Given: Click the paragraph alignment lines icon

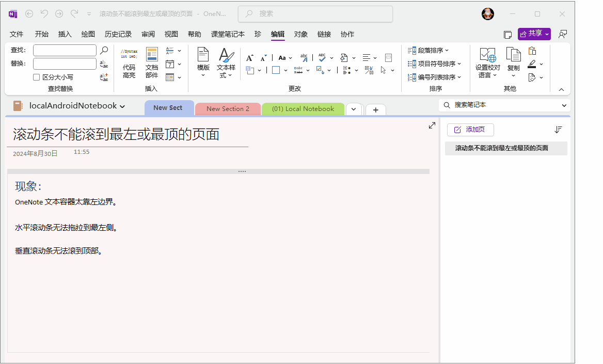Looking at the screenshot, I should [x=367, y=58].
